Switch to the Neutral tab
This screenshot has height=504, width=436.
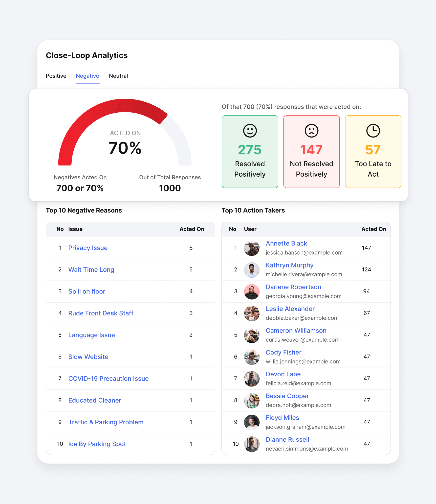click(x=118, y=76)
